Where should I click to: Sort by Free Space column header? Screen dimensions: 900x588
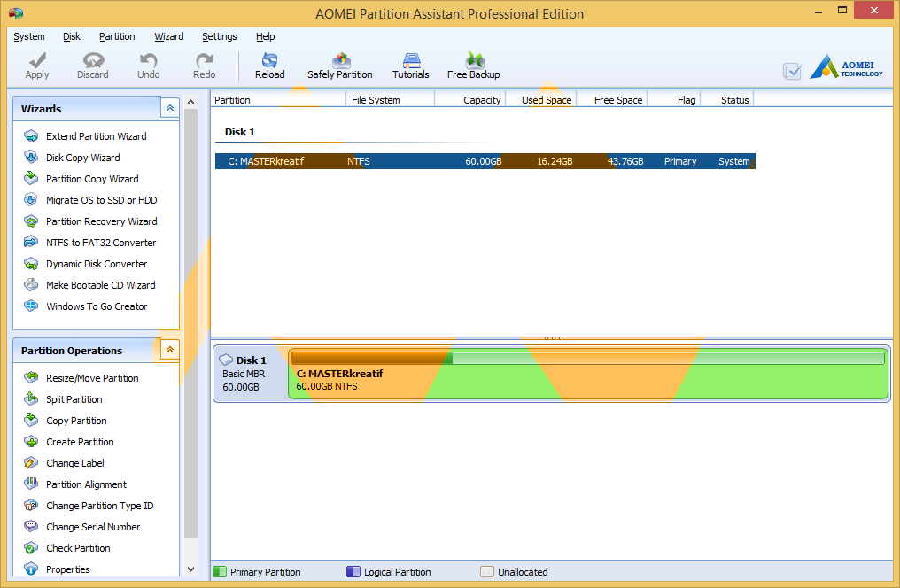coord(612,100)
